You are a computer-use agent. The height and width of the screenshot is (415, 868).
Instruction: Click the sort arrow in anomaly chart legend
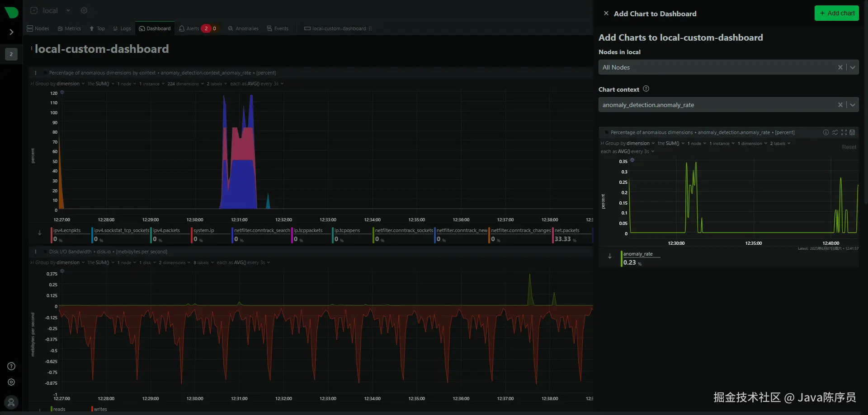[x=40, y=233]
